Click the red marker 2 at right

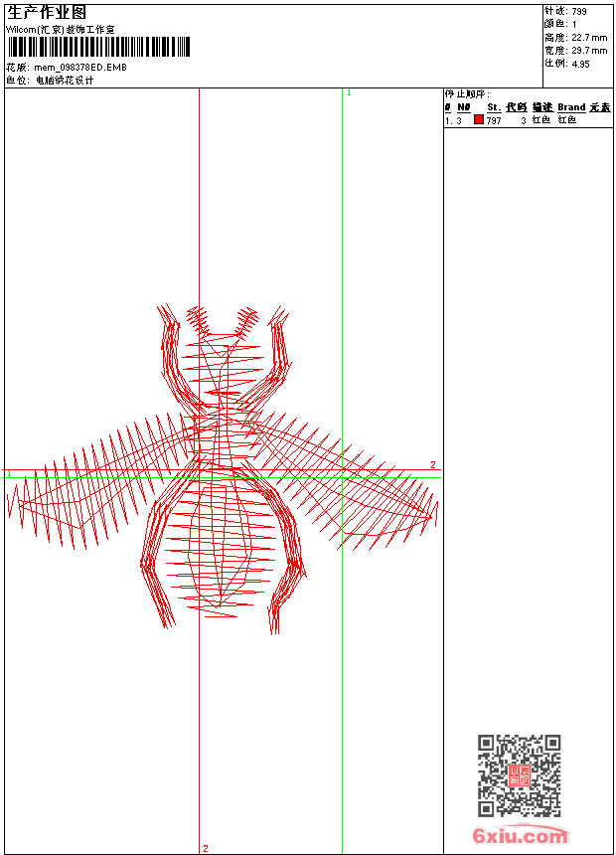click(433, 465)
